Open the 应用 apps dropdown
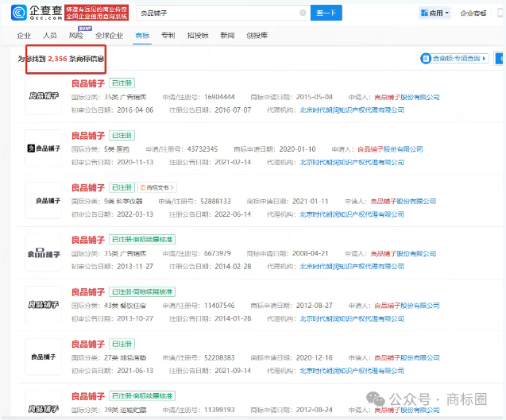Screen dimensions: 506x420 click(434, 13)
